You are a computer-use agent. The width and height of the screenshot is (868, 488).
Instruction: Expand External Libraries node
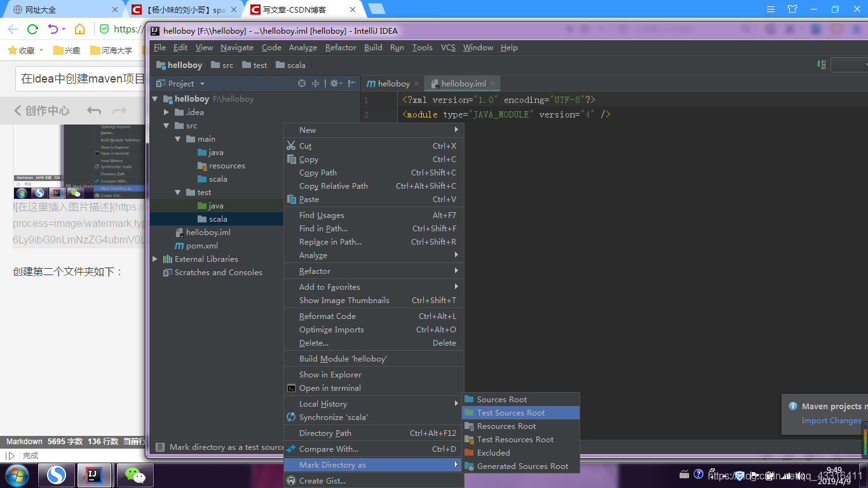[154, 259]
